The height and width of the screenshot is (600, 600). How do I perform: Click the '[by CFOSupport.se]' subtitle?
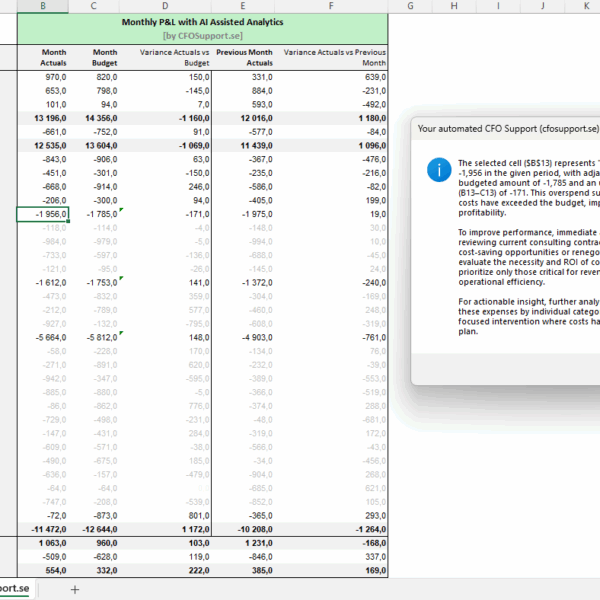[202, 36]
